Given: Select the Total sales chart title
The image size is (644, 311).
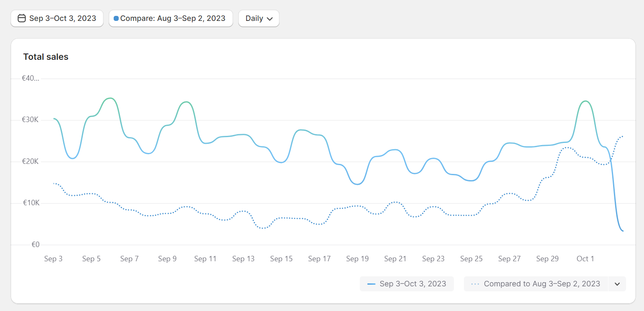Looking at the screenshot, I should click(x=46, y=56).
